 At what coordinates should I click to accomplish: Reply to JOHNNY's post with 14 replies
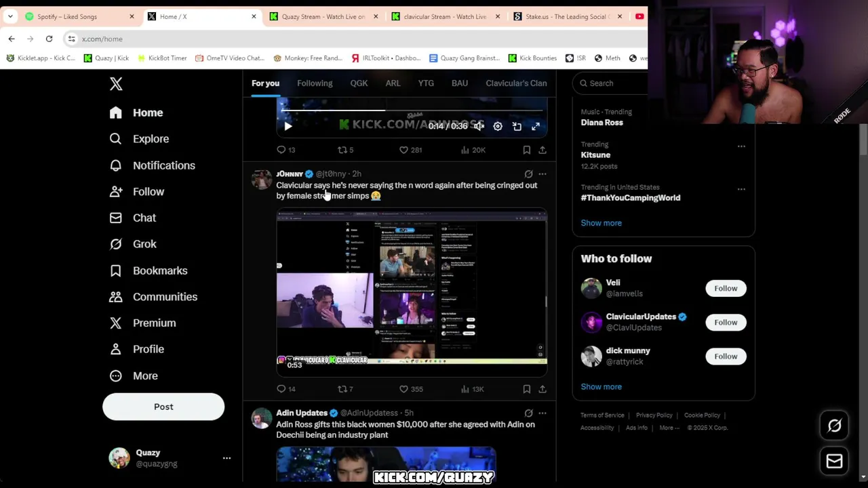pyautogui.click(x=285, y=389)
